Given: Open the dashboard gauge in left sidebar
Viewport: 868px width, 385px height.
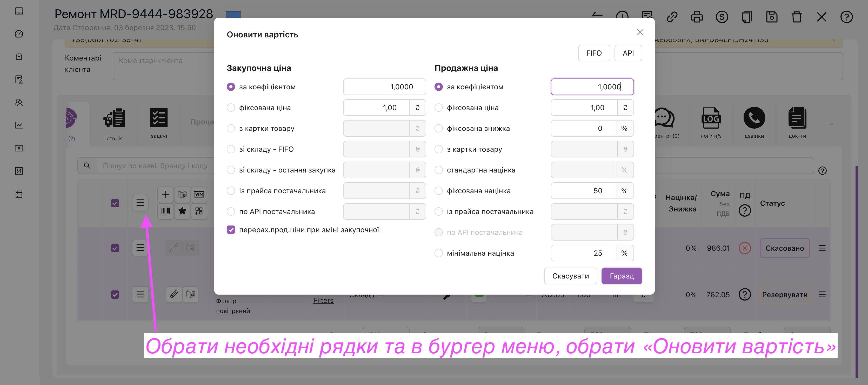Looking at the screenshot, I should [19, 34].
